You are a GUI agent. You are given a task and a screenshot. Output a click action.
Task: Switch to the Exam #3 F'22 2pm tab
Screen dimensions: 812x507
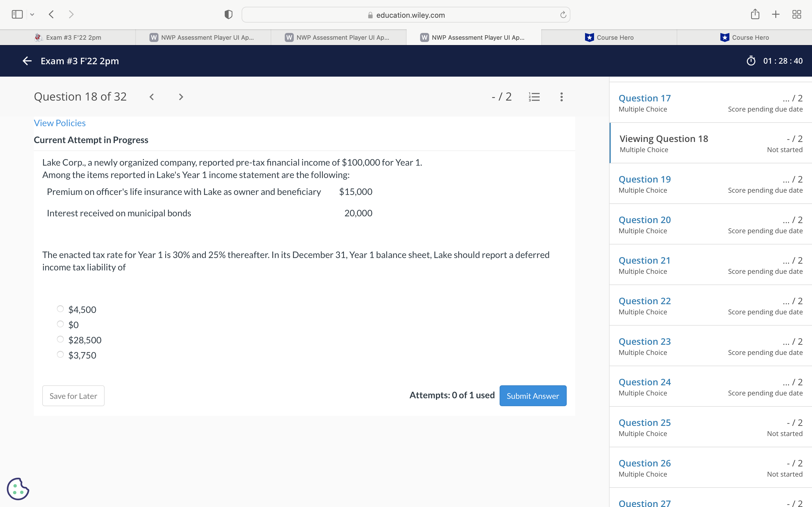[68, 37]
